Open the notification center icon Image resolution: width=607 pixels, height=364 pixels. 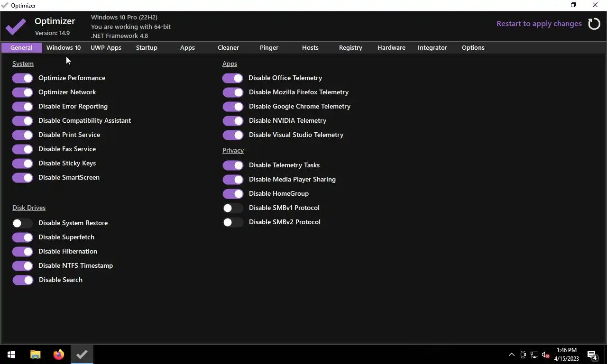pos(592,355)
